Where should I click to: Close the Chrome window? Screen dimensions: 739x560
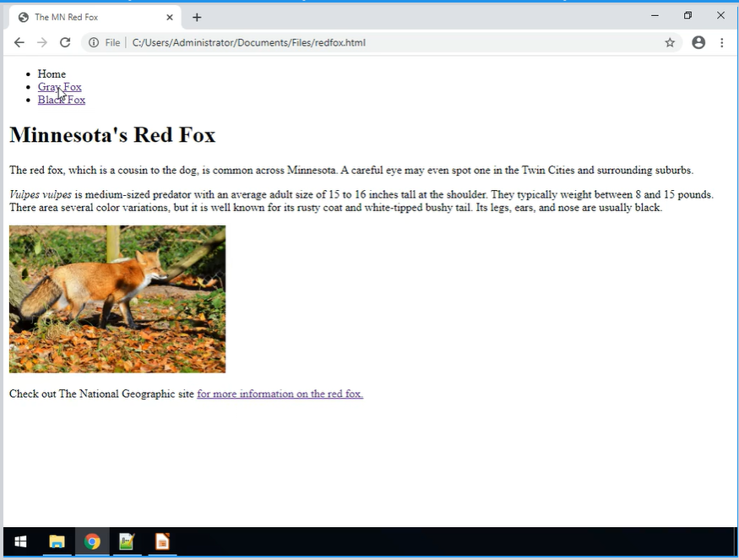tap(720, 15)
